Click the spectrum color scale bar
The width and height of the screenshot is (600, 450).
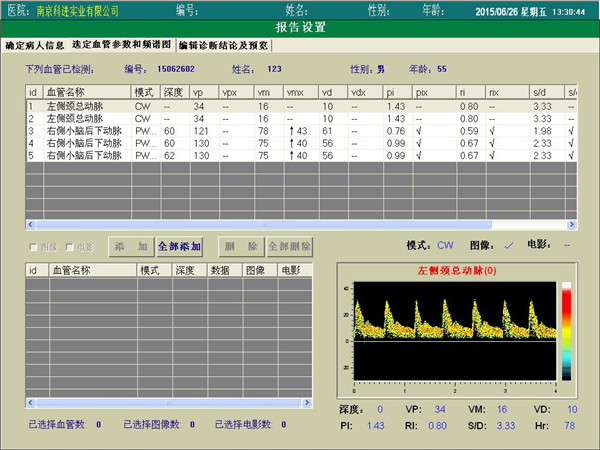click(x=566, y=331)
